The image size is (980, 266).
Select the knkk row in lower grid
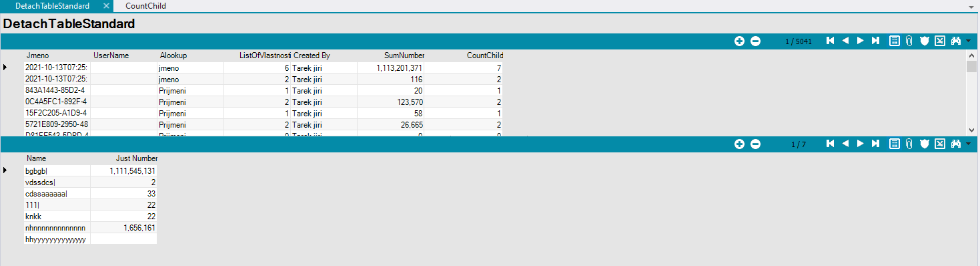coord(90,217)
